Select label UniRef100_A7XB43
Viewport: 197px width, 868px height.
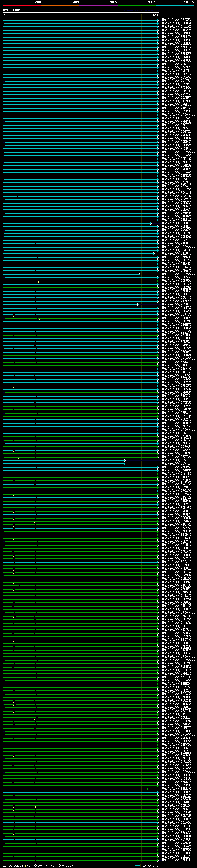coord(176,149)
